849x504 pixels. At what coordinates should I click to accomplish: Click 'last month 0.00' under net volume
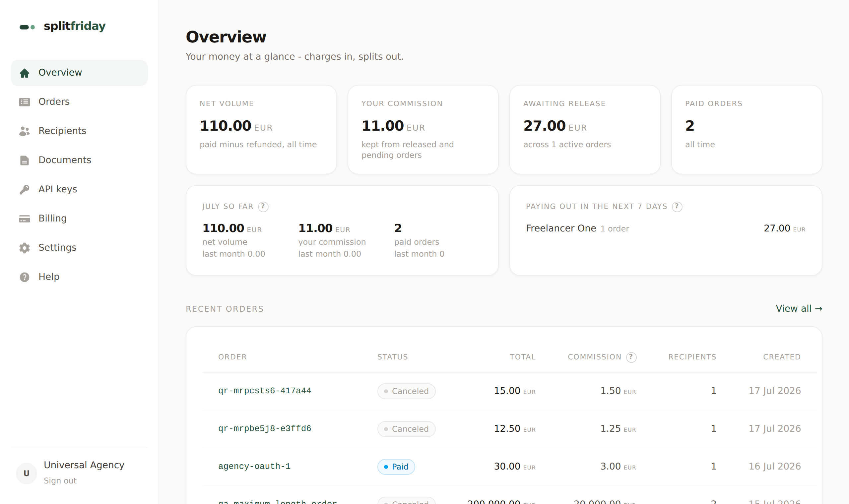[x=234, y=254]
